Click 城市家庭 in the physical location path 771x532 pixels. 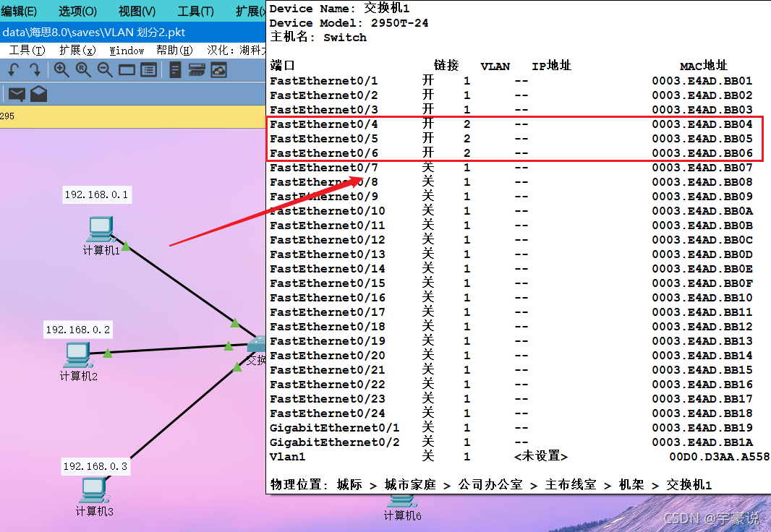click(x=410, y=485)
